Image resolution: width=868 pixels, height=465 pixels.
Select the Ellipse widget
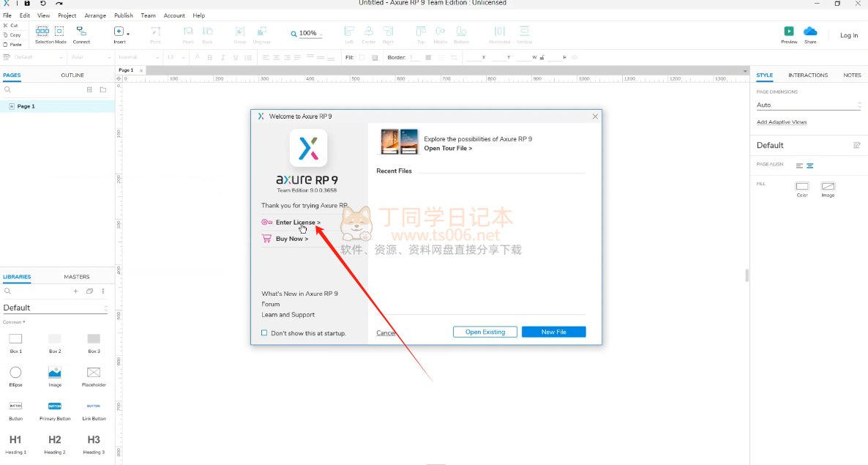coord(15,376)
